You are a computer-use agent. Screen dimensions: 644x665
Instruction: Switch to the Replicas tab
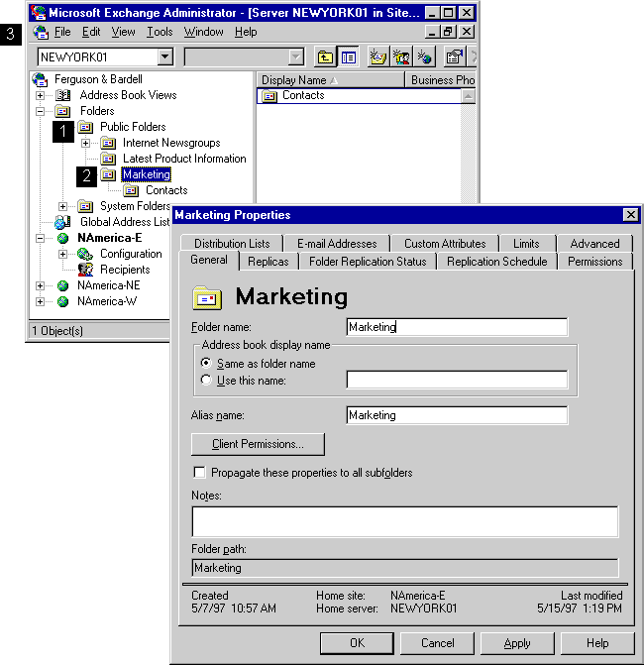click(268, 262)
